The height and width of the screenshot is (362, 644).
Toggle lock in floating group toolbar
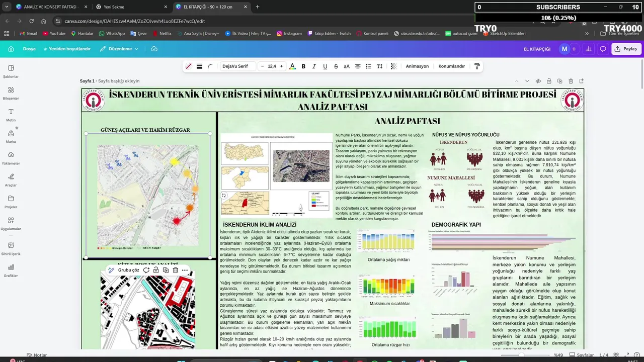[156, 270]
